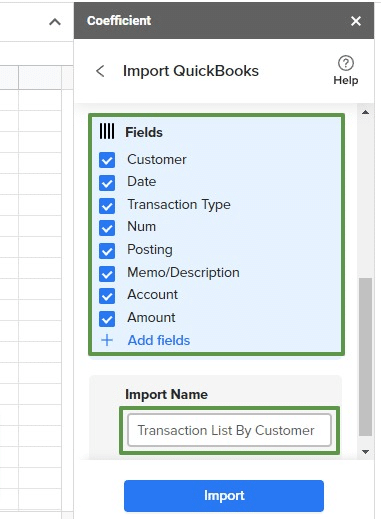
Task: Click the sidebar scroll down arrow
Action: click(365, 452)
